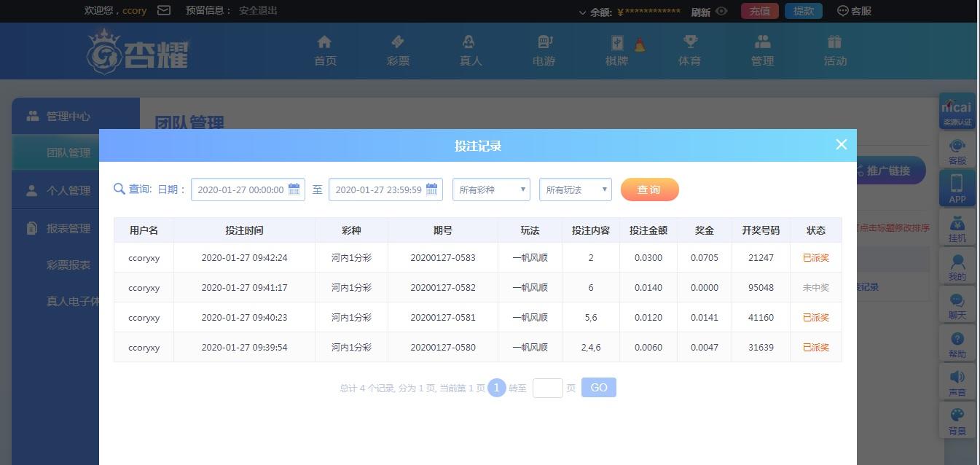Open the 体育 navigation menu item
The width and height of the screenshot is (980, 465).
click(689, 50)
